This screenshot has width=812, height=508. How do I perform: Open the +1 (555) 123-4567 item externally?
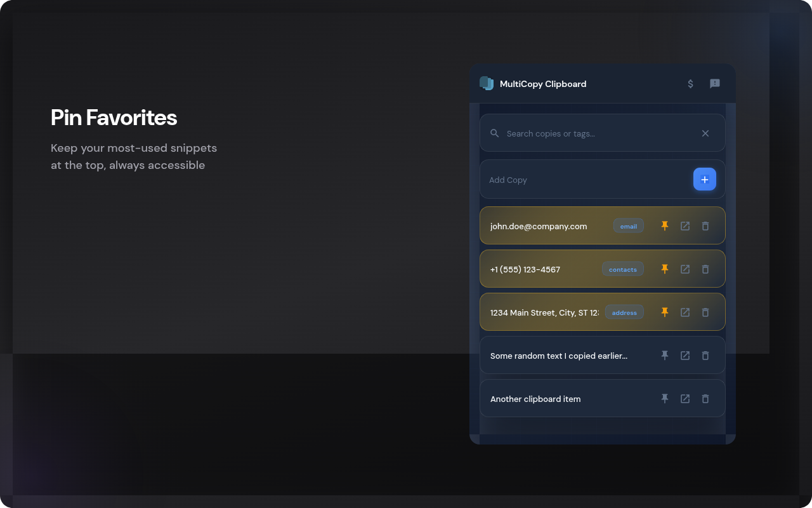click(x=685, y=269)
